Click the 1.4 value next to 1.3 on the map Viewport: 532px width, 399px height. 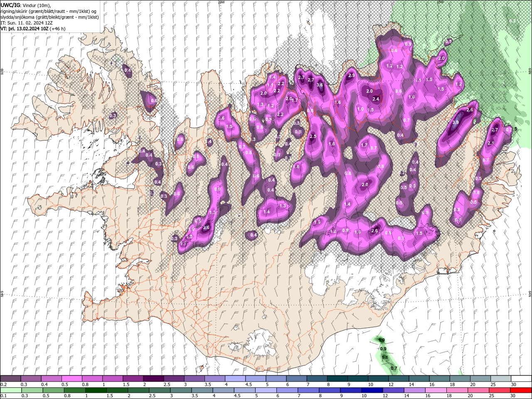coord(266,212)
